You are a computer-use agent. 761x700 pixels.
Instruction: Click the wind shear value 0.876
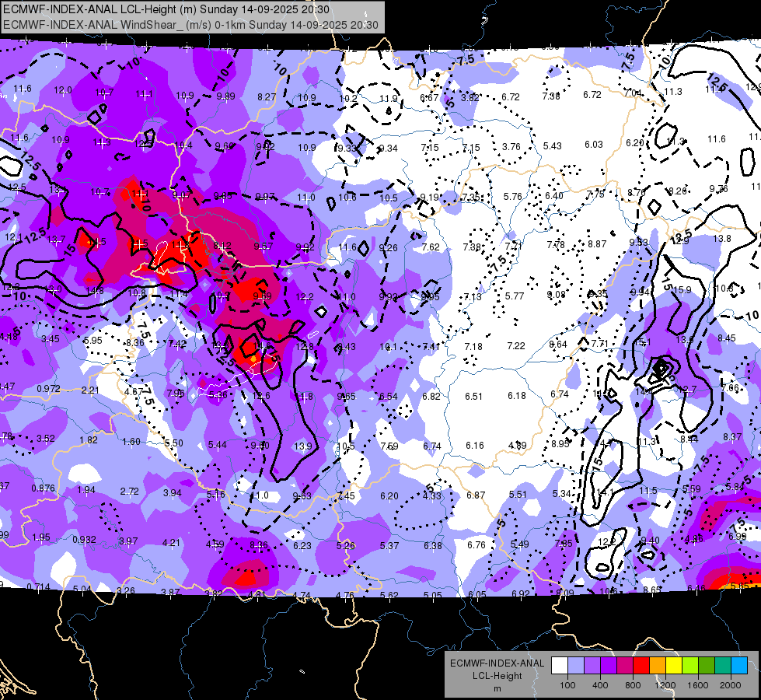tap(44, 488)
